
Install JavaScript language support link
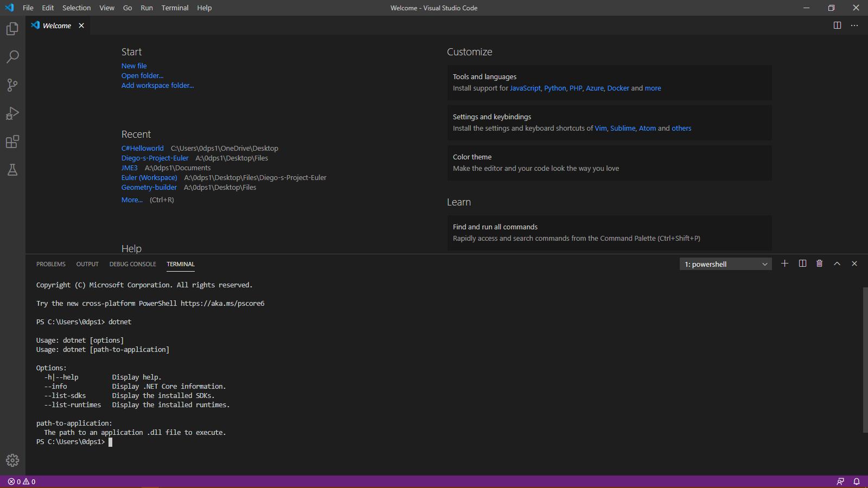[525, 88]
